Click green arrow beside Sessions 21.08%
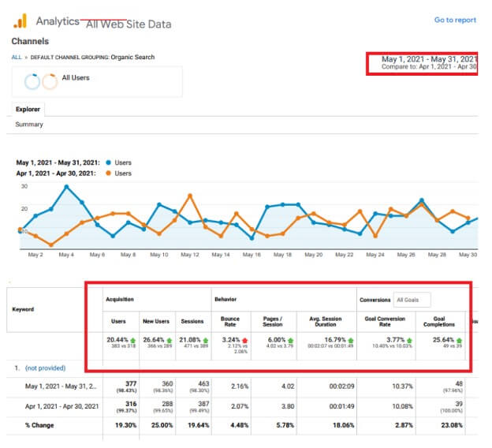 pos(206,340)
